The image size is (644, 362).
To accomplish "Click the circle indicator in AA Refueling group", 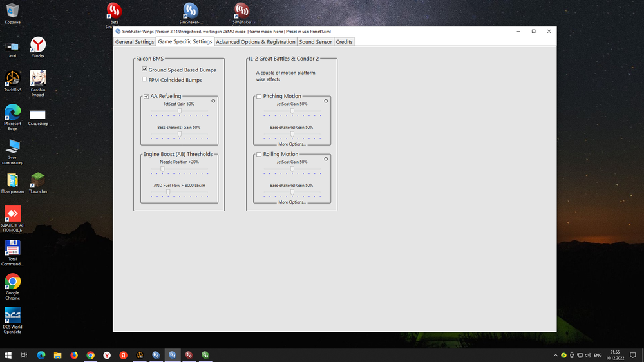I will click(x=213, y=100).
